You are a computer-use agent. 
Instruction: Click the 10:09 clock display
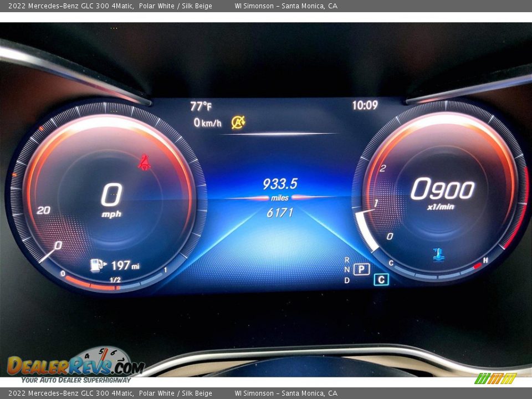[x=365, y=105]
